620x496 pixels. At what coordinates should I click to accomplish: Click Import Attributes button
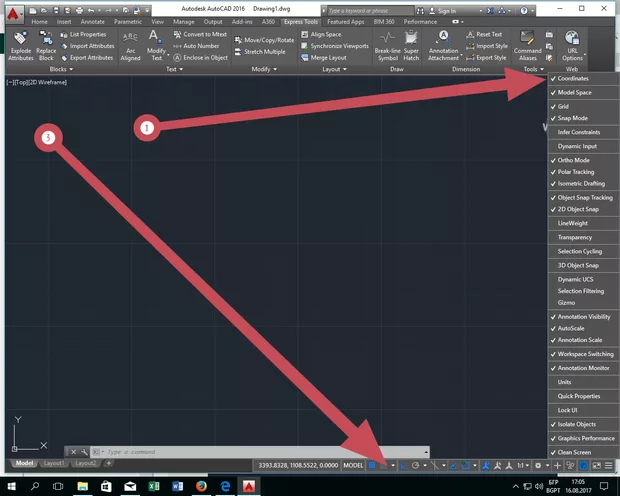(88, 46)
